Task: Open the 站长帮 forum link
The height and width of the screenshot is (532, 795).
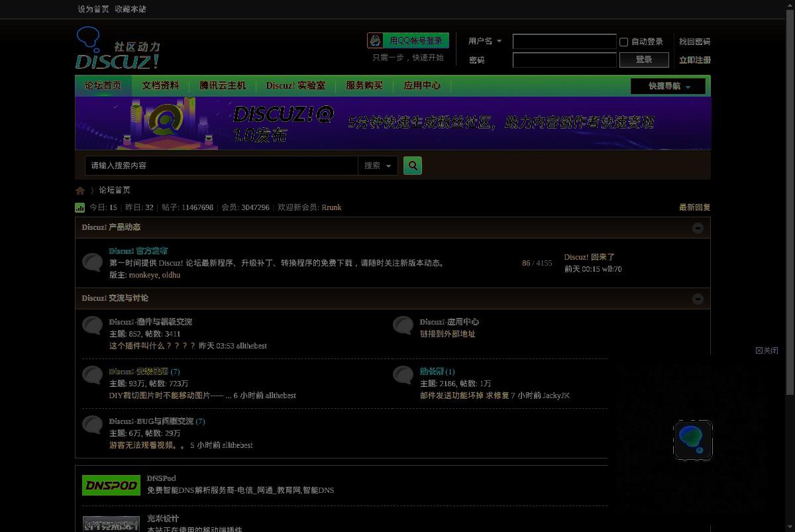Action: coord(432,372)
